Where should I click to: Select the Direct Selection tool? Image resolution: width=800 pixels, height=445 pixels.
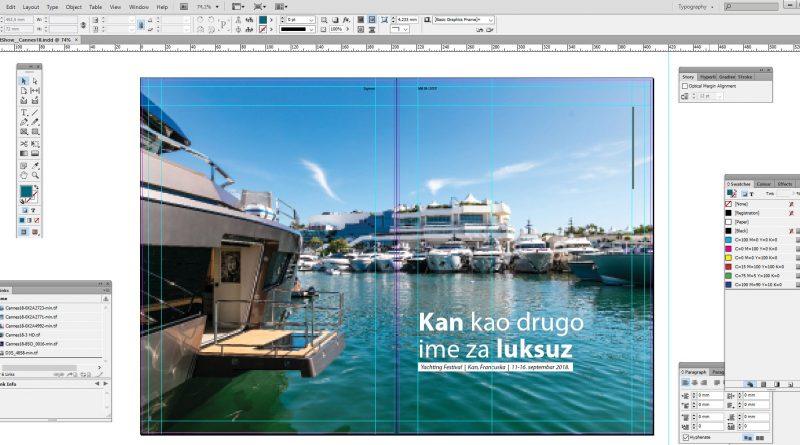(x=35, y=81)
